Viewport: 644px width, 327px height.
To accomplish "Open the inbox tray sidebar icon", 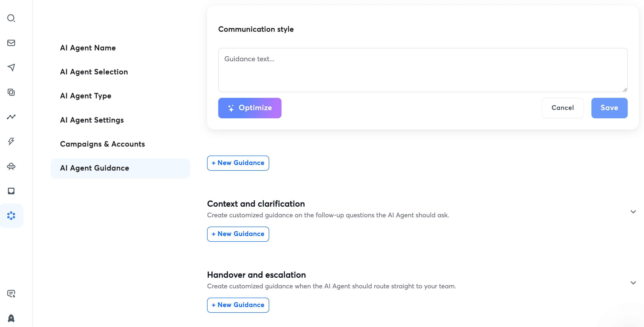I will 11,191.
